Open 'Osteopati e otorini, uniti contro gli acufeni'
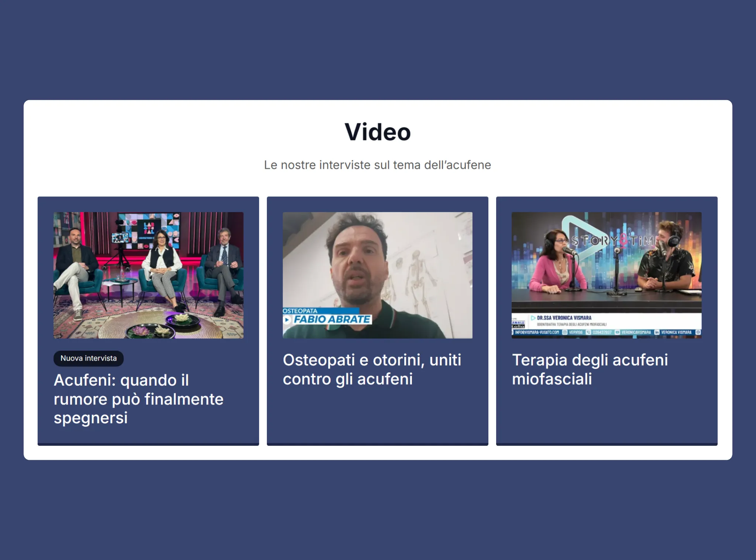The image size is (756, 560). pyautogui.click(x=372, y=369)
